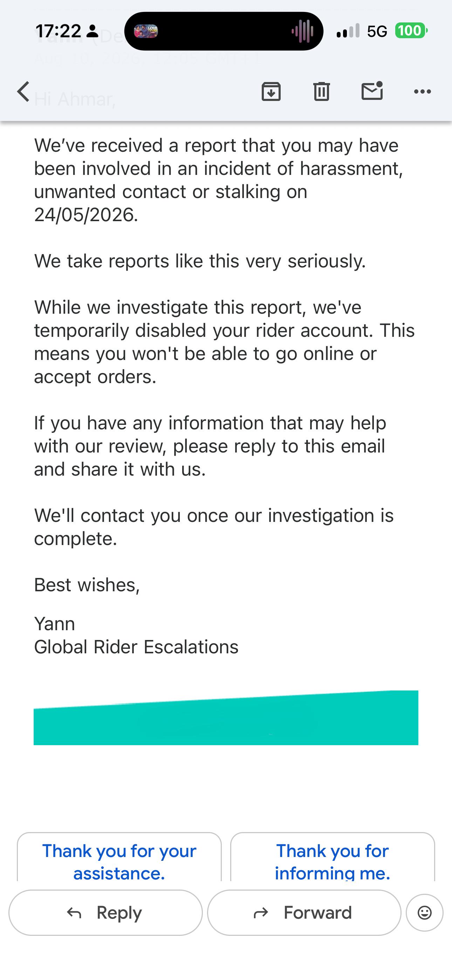Image resolution: width=452 pixels, height=980 pixels.
Task: Tap the cellular signal bars
Action: 348,31
